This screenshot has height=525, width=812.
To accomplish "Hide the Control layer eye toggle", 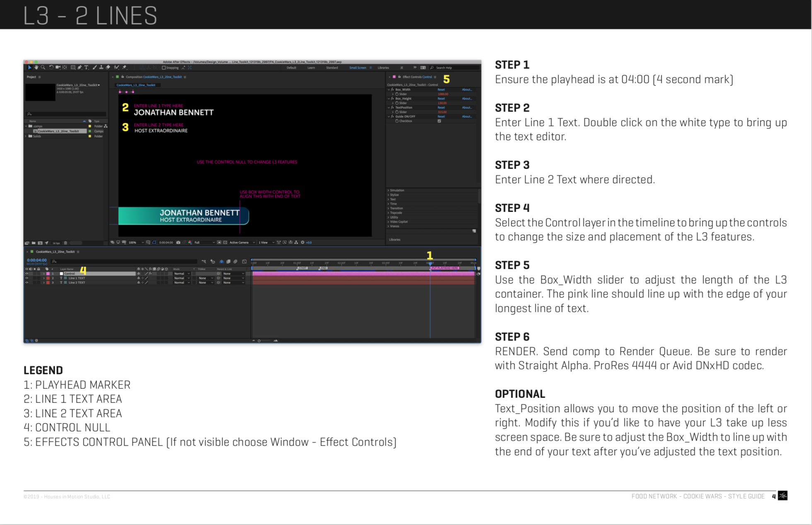I will tap(27, 274).
